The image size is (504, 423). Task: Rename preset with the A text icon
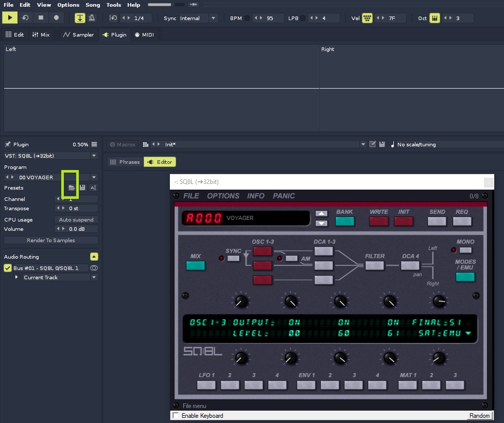(93, 188)
